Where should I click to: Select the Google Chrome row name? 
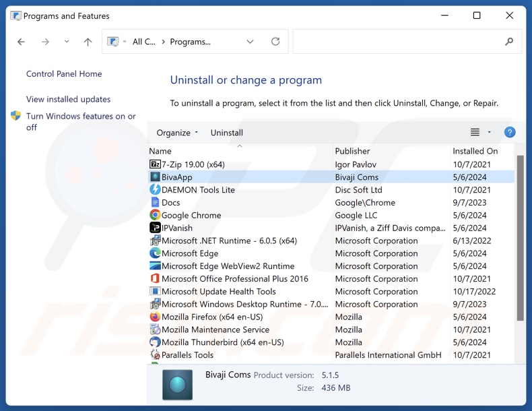click(x=191, y=215)
